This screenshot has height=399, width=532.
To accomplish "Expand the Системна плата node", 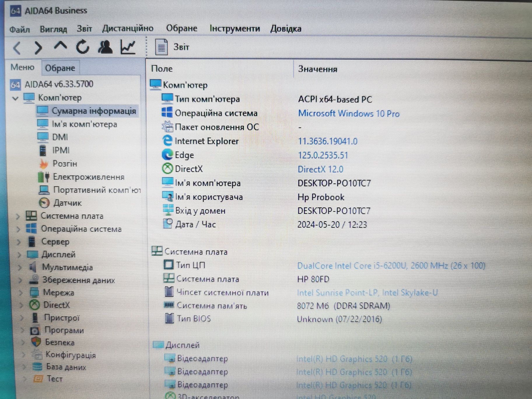I will click(x=18, y=216).
